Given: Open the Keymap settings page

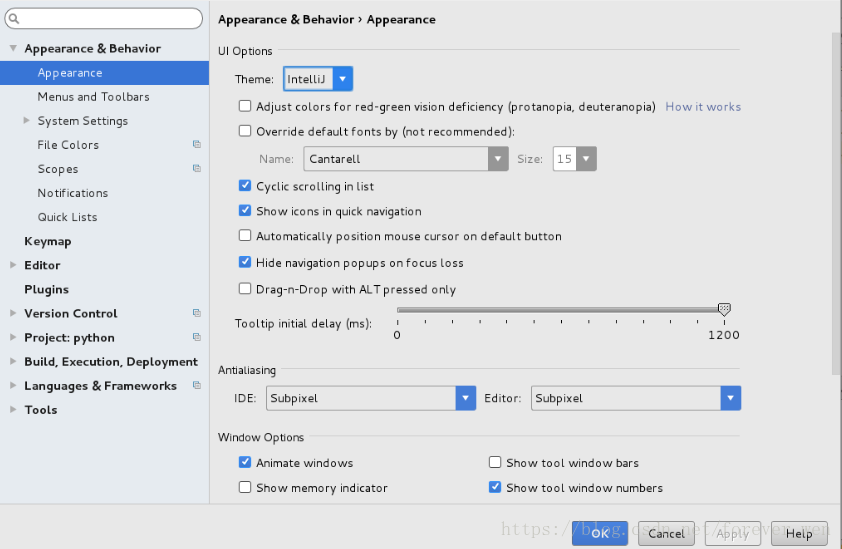Looking at the screenshot, I should 47,241.
